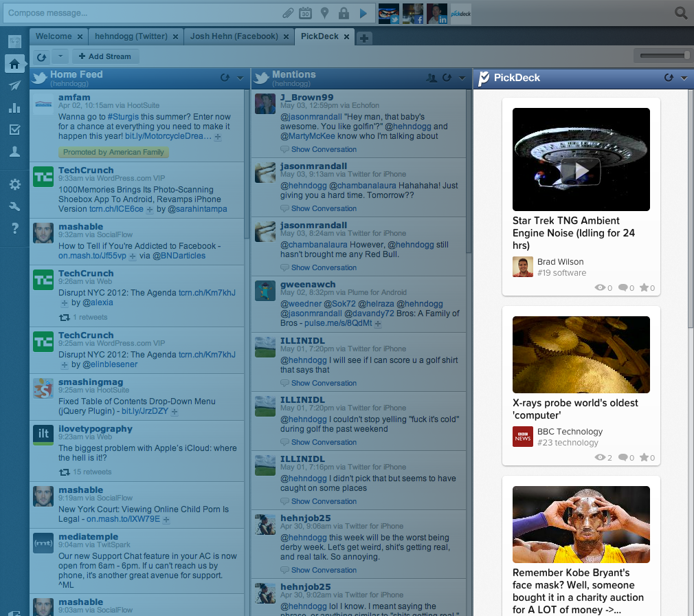This screenshot has width=694, height=616.
Task: Click the privacy lock icon
Action: 344,13
